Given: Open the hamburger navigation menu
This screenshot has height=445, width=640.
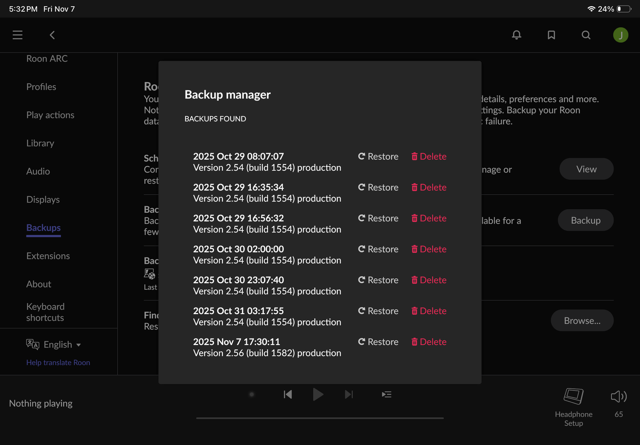Looking at the screenshot, I should tap(18, 35).
